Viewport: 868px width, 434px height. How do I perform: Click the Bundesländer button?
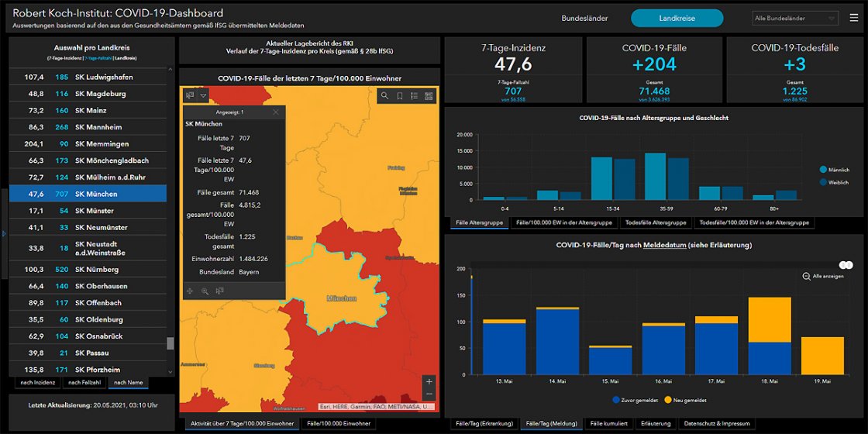point(584,18)
